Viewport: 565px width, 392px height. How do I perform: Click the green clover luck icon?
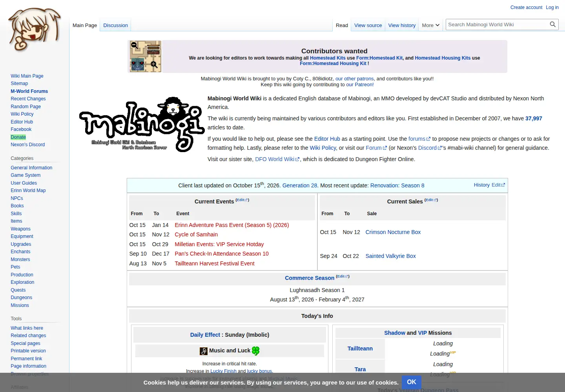(256, 351)
